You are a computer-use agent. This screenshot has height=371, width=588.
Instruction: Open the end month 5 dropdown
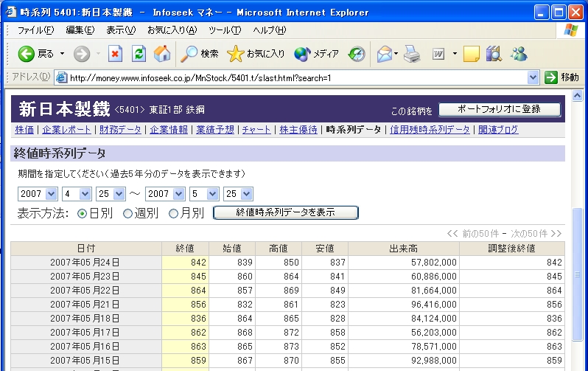click(204, 194)
